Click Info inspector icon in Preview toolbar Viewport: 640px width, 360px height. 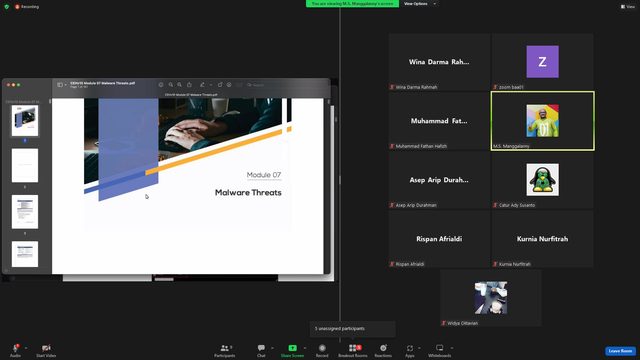tap(161, 85)
